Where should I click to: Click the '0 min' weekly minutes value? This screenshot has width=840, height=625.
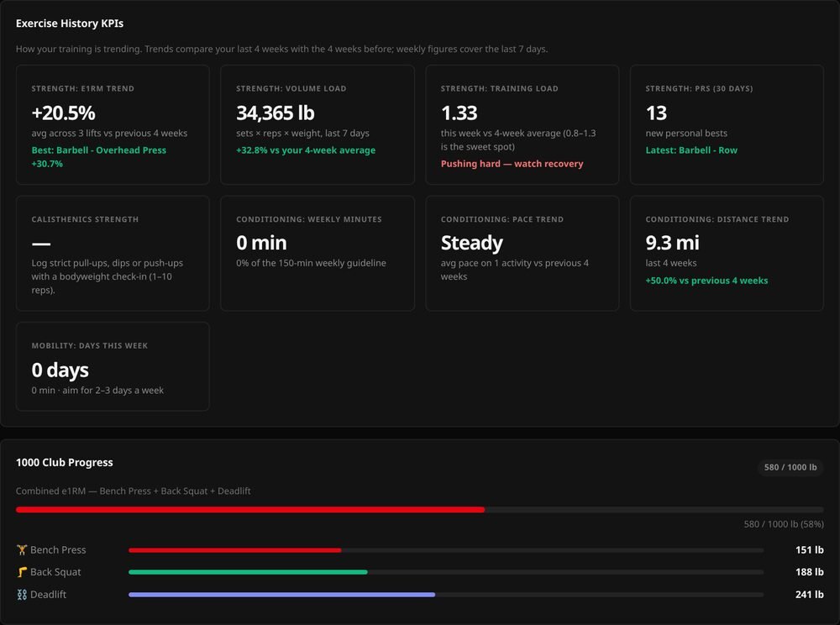(x=261, y=243)
